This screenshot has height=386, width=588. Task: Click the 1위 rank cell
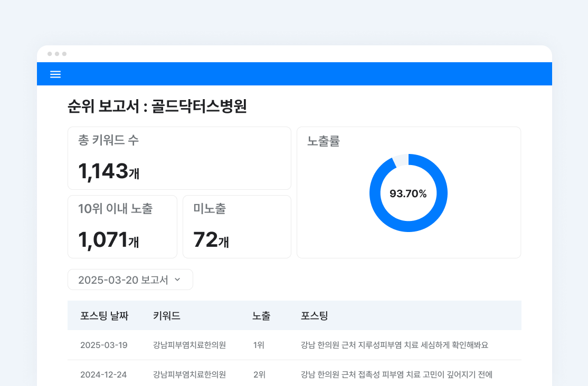tap(259, 345)
